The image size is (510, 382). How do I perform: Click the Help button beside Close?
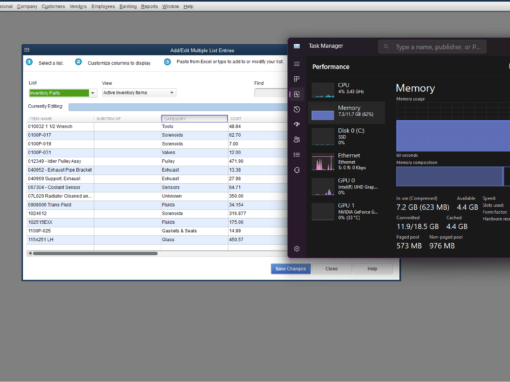pyautogui.click(x=372, y=269)
